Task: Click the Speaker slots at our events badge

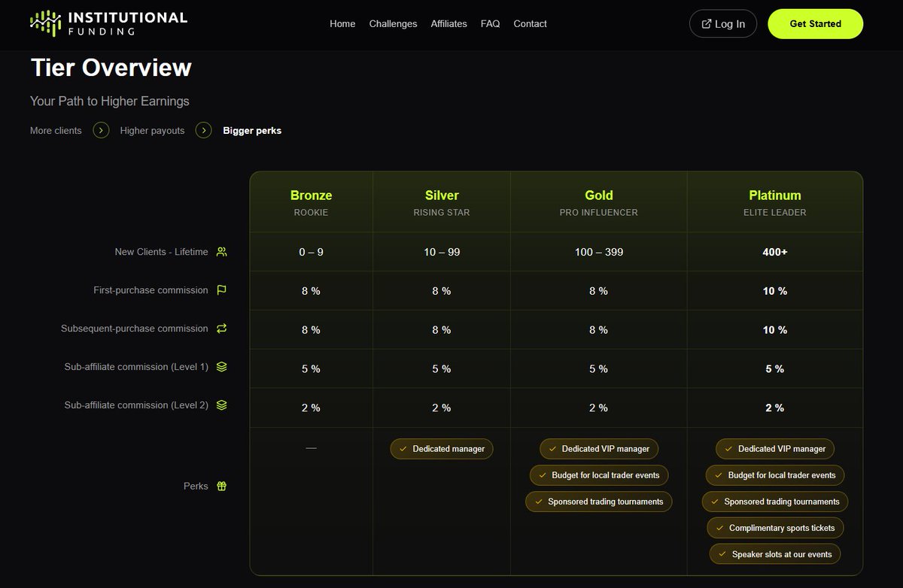Action: pyautogui.click(x=775, y=554)
